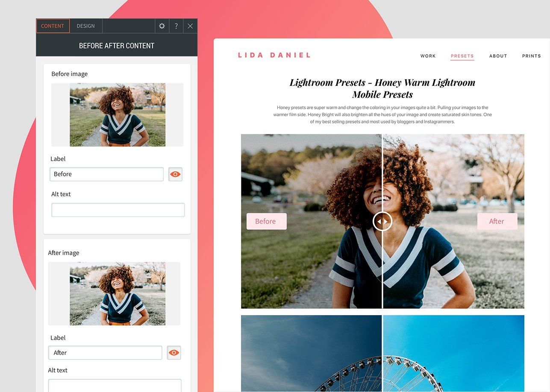This screenshot has height=392, width=550.
Task: Open help question mark icon
Action: pos(176,26)
